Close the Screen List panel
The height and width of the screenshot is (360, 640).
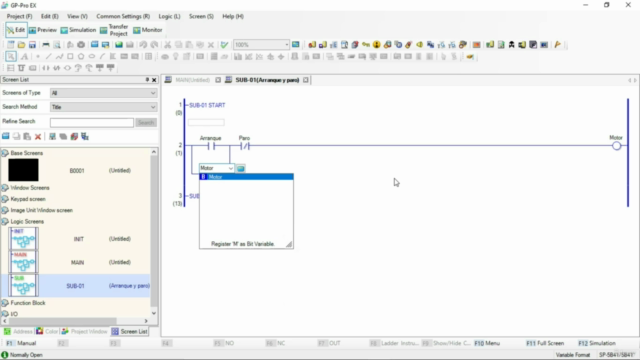point(154,80)
